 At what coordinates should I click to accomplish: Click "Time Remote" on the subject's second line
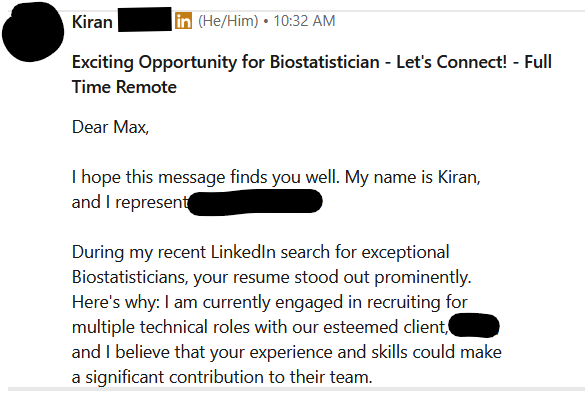[124, 87]
